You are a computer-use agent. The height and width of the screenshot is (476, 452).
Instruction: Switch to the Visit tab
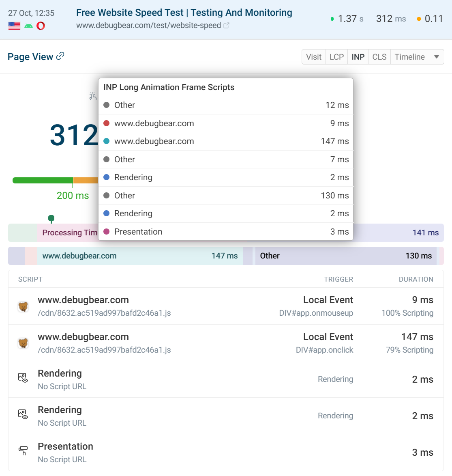[x=313, y=57]
